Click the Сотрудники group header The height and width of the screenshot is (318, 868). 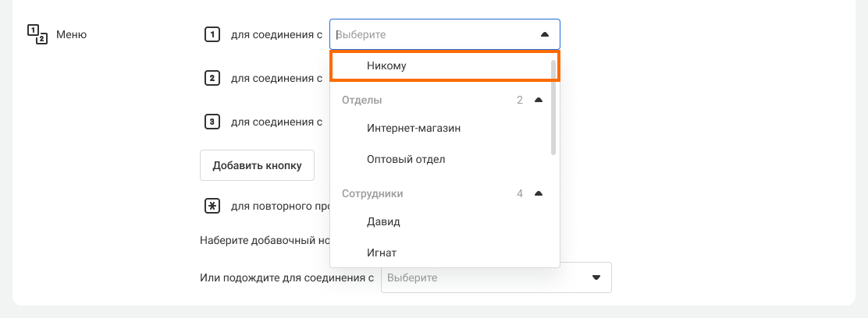click(x=373, y=193)
